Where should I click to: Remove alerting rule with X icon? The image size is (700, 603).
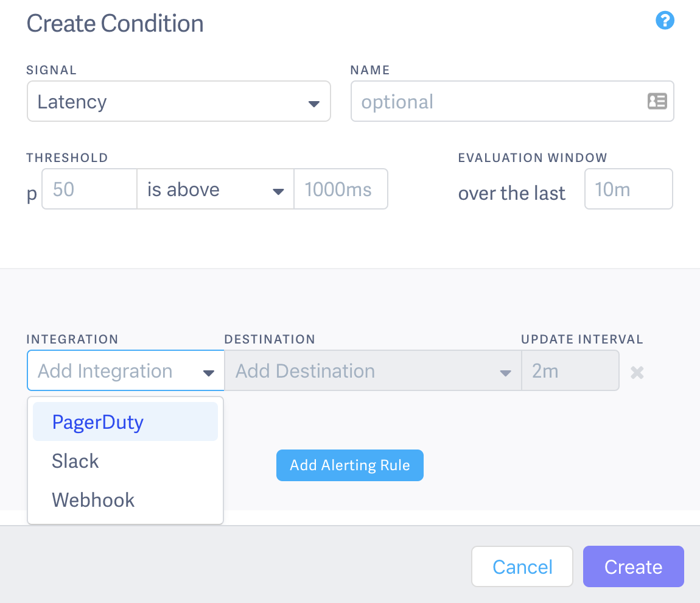coord(637,372)
